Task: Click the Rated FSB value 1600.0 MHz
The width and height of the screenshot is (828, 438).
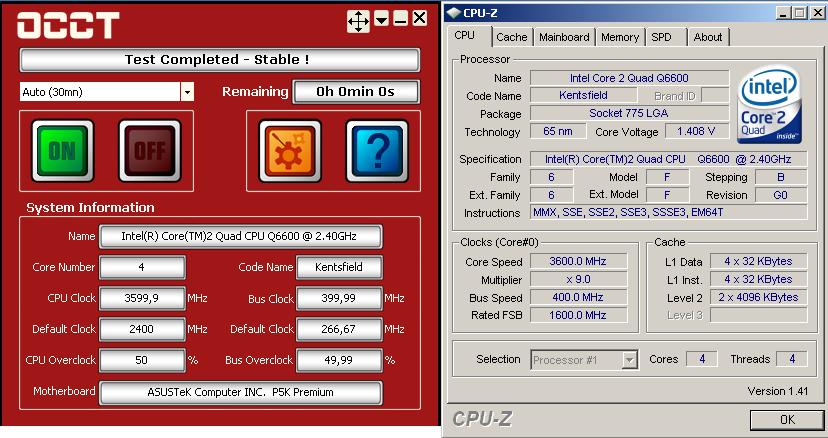Action: [579, 315]
